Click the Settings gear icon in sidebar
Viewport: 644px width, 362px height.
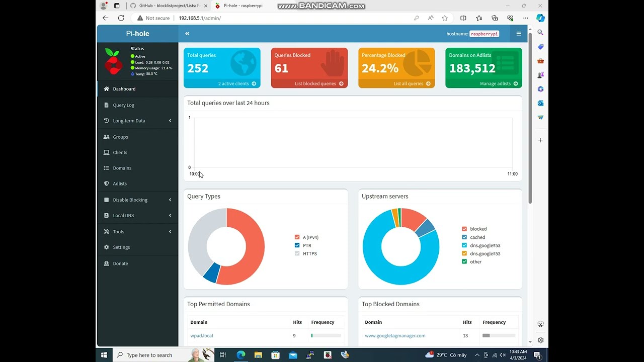click(106, 247)
